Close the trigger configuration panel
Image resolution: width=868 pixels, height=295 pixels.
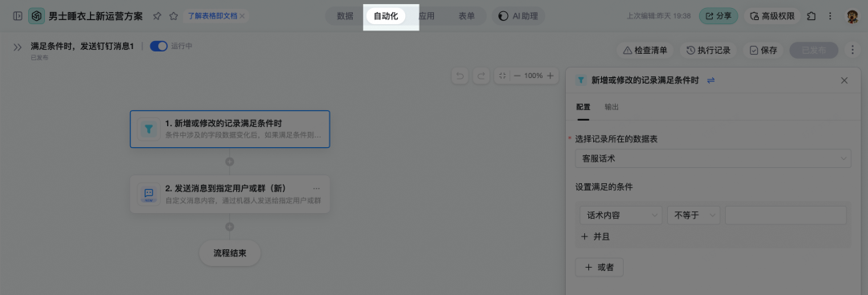tap(844, 80)
